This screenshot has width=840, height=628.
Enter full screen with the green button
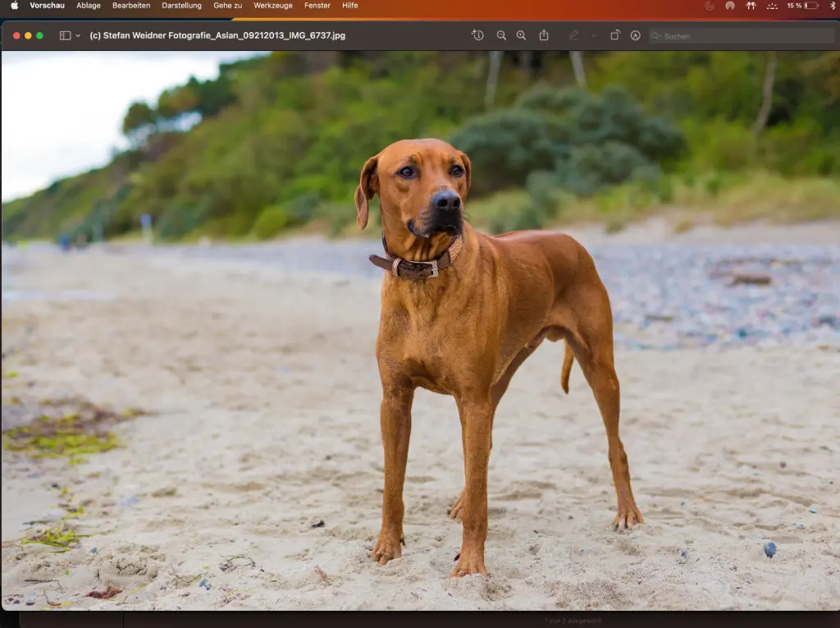(39, 35)
